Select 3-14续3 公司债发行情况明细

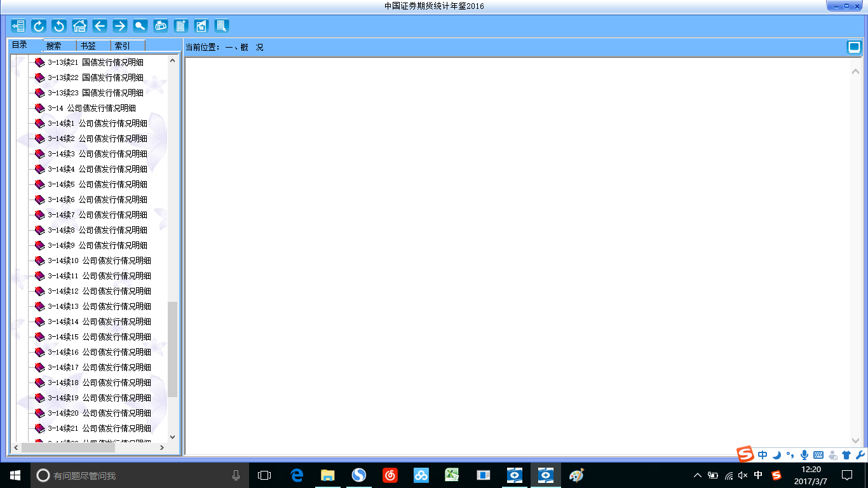tap(97, 154)
